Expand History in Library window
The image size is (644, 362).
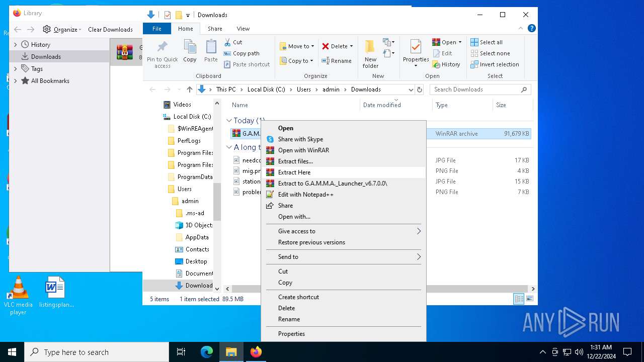(15, 45)
